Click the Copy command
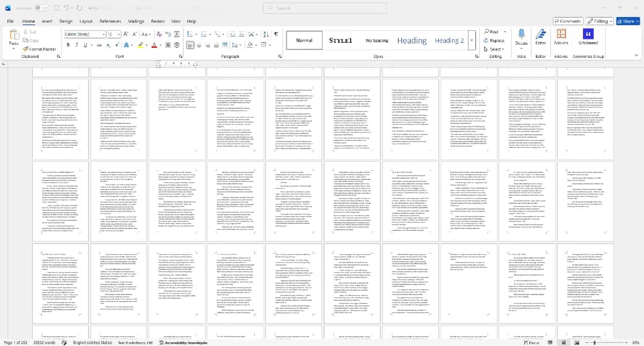Screen dimensions: 644x346 click(31, 40)
